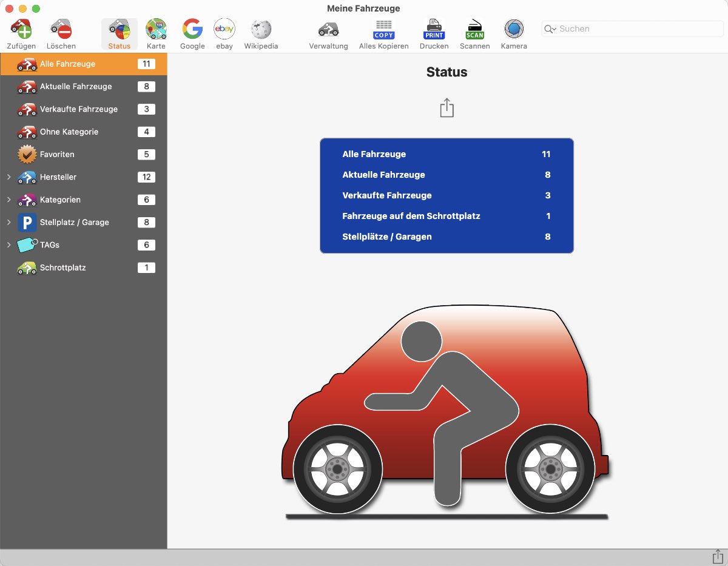Click the car icon beside Aktuelle Fahrzeuge
The width and height of the screenshot is (728, 566).
27,87
